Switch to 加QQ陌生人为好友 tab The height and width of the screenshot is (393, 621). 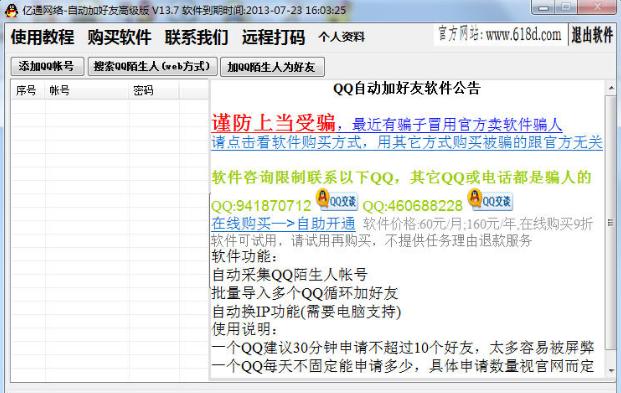pos(272,67)
